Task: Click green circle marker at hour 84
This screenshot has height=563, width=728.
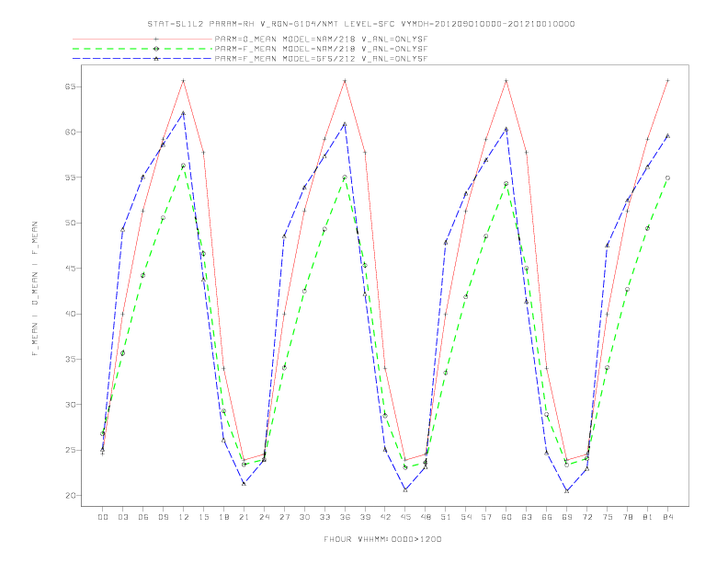Action: point(667,178)
